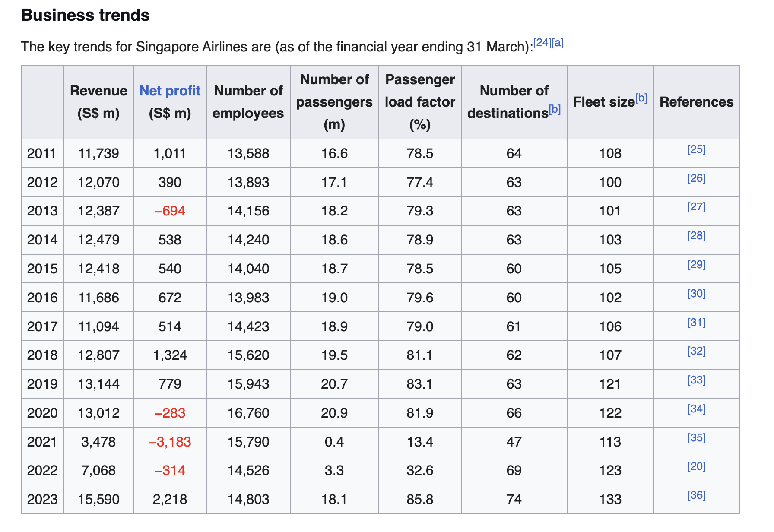Open reference [33] for 2019 row
This screenshot has height=532, width=774.
pyautogui.click(x=696, y=380)
